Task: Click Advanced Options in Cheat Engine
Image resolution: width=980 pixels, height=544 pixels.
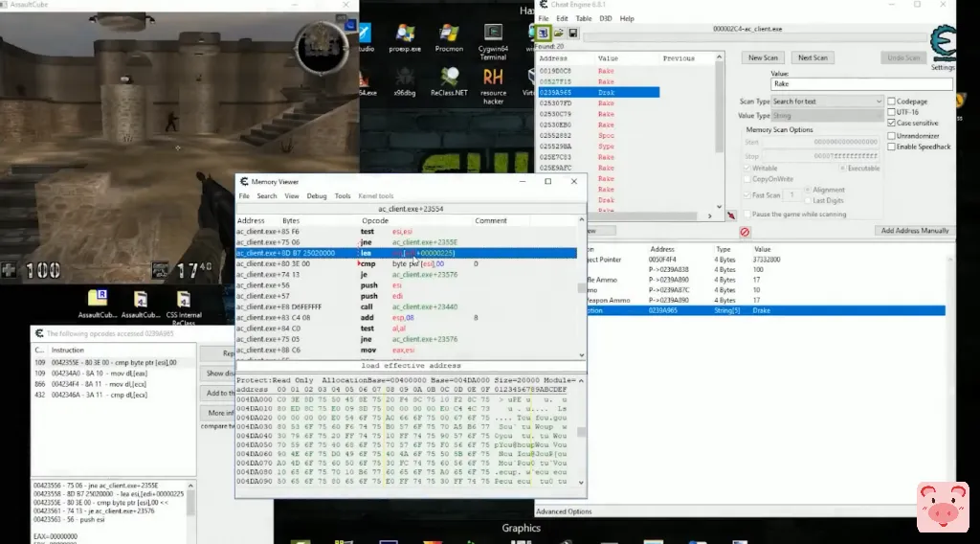Action: [563, 511]
